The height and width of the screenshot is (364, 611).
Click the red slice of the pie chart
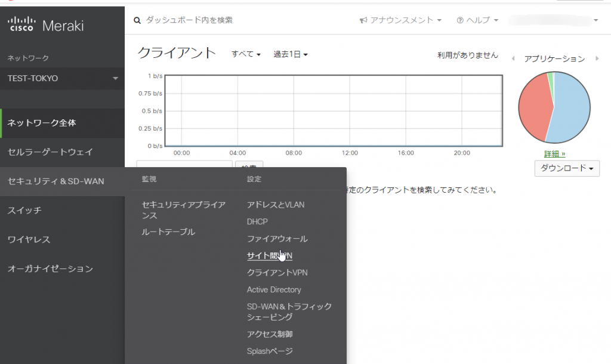point(535,107)
